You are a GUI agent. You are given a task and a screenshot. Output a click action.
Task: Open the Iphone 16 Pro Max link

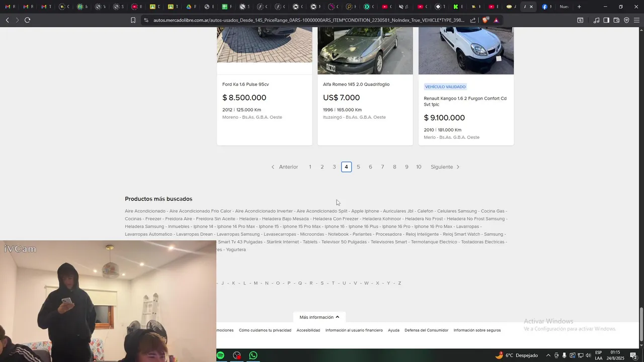[x=433, y=227]
